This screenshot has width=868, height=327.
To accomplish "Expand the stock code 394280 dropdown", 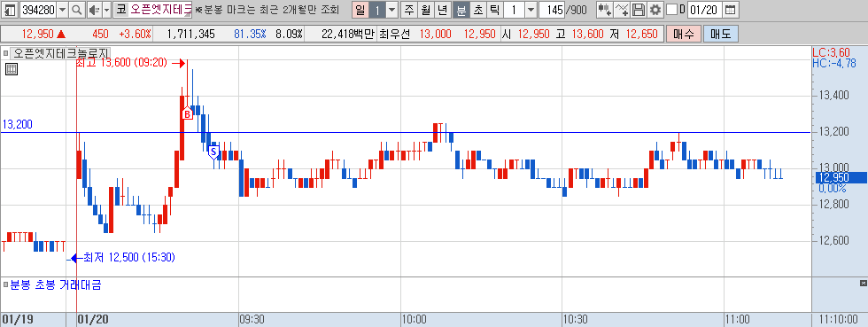I will pyautogui.click(x=62, y=10).
